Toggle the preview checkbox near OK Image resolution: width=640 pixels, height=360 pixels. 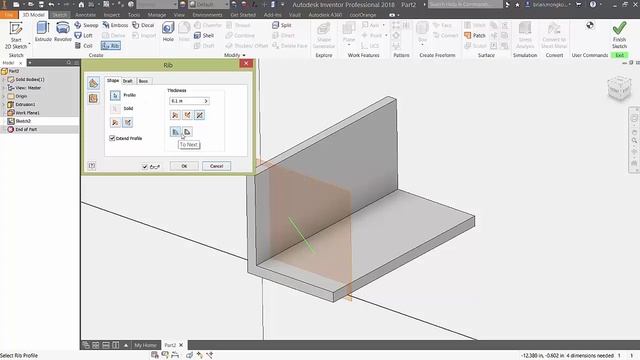[145, 167]
